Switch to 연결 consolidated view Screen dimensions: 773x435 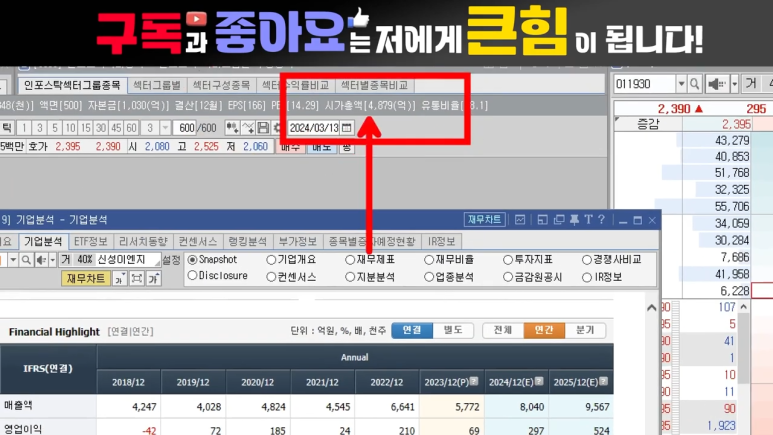412,330
